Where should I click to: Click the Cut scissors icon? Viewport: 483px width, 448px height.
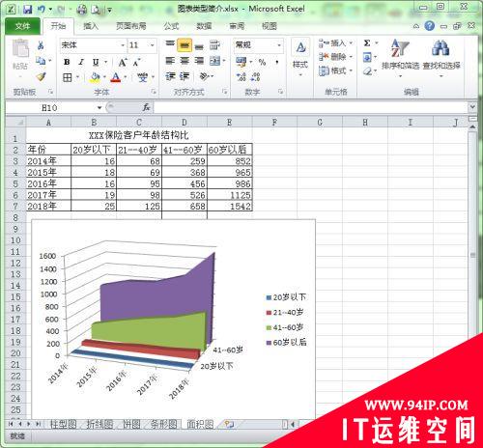[x=41, y=45]
